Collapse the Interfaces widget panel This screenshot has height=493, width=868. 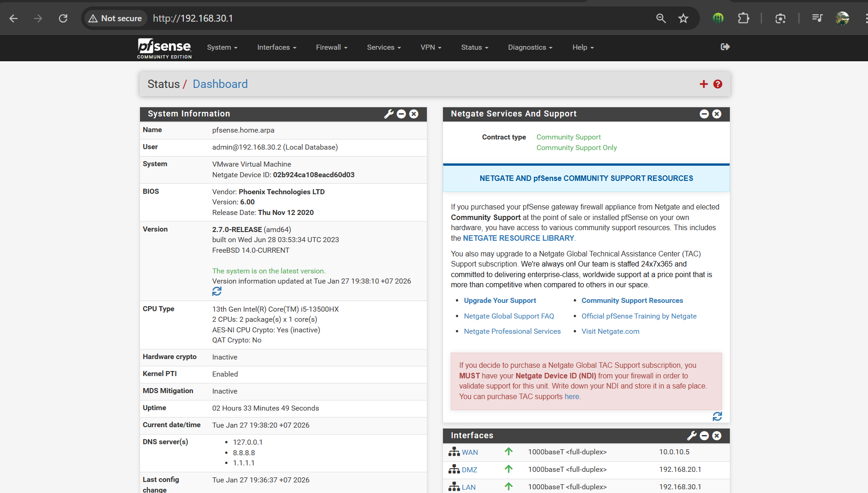(x=704, y=435)
